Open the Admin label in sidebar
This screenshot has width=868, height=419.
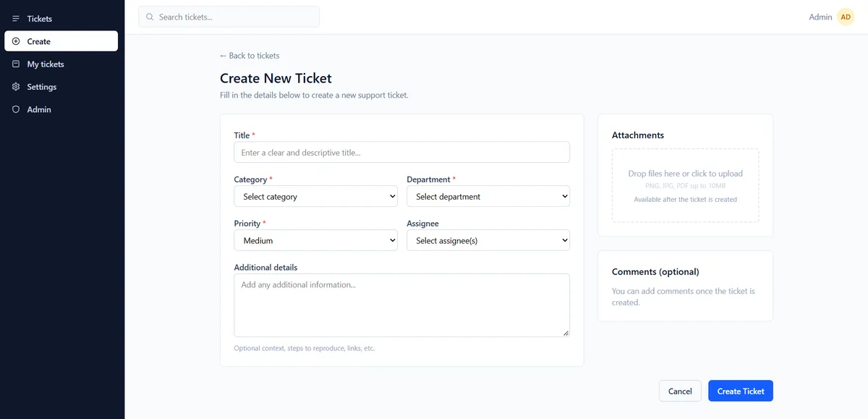coord(39,109)
